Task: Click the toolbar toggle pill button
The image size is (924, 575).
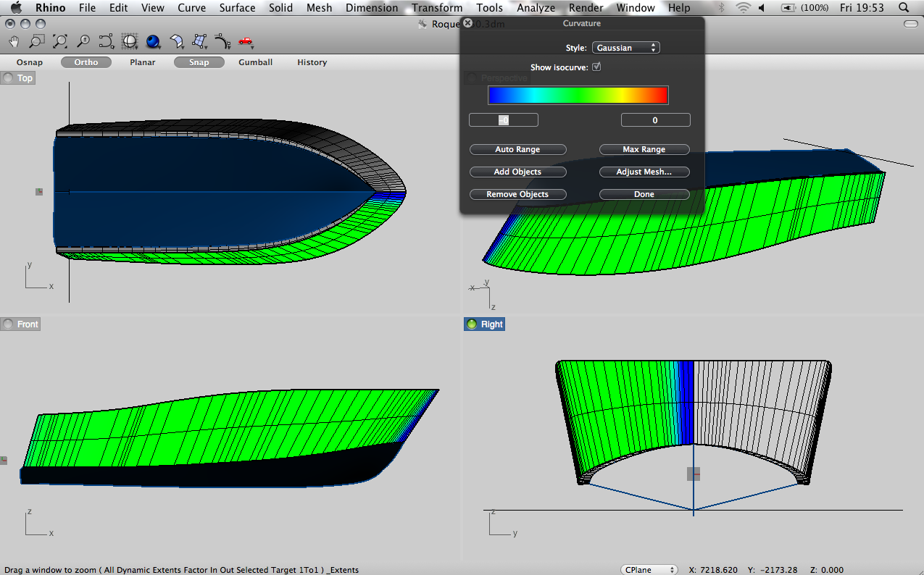Action: pos(911,24)
